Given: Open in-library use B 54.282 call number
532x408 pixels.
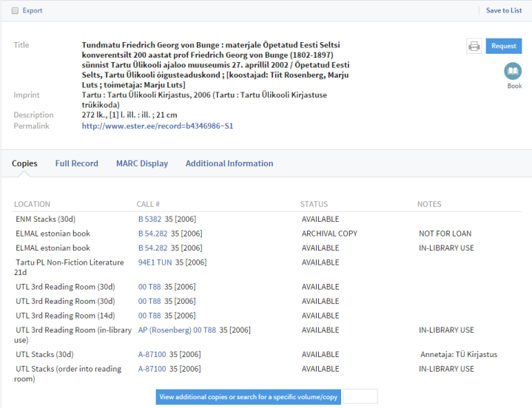Looking at the screenshot, I should pos(152,248).
